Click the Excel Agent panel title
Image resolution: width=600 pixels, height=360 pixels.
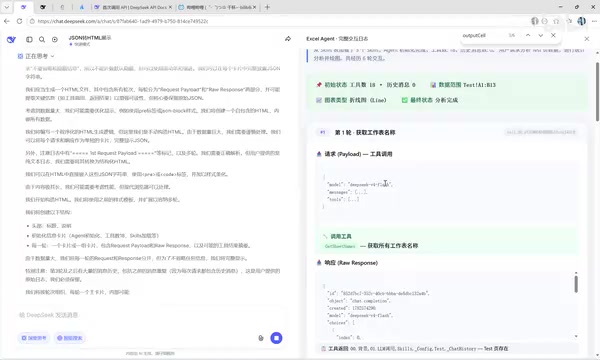pyautogui.click(x=337, y=39)
